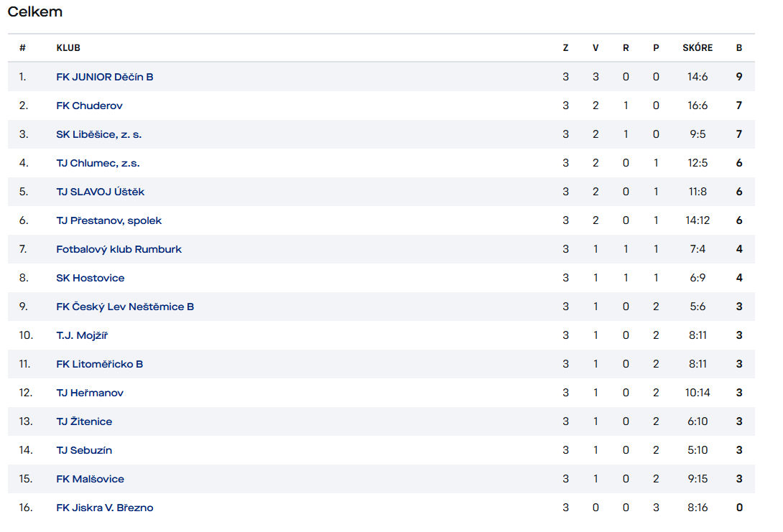Select TJ SLAVOJ Úštěk club link
Image resolution: width=783 pixels, height=532 pixels.
(101, 192)
